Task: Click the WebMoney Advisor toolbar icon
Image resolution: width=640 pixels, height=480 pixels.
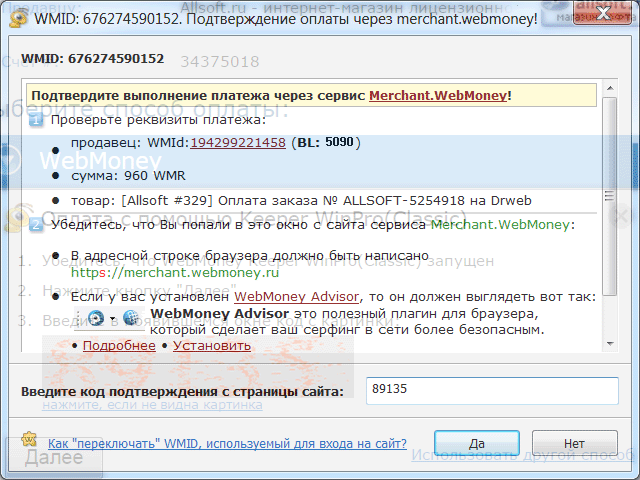Action: coord(96,318)
